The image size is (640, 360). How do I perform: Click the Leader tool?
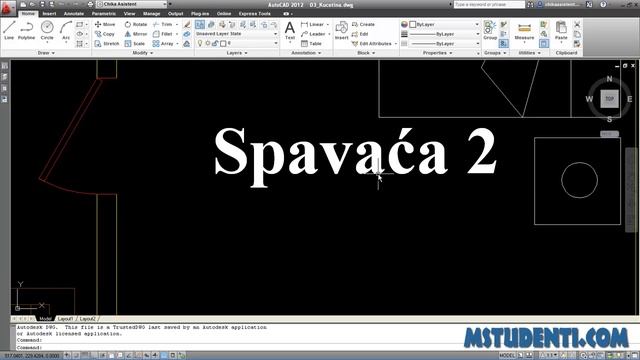[313, 34]
